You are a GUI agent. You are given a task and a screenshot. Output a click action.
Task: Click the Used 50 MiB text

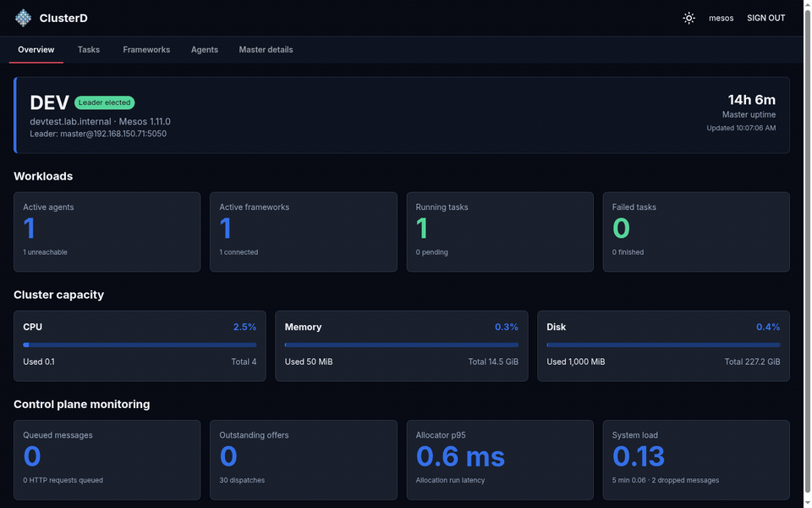(x=309, y=362)
